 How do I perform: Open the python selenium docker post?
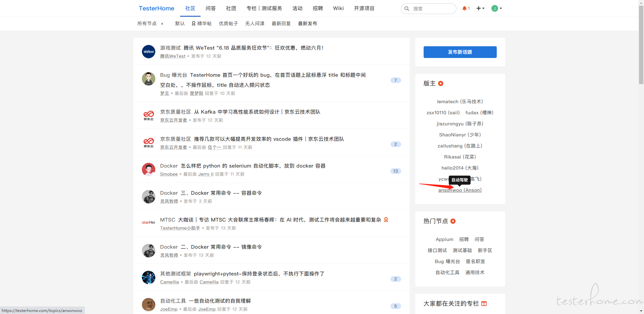tap(253, 166)
